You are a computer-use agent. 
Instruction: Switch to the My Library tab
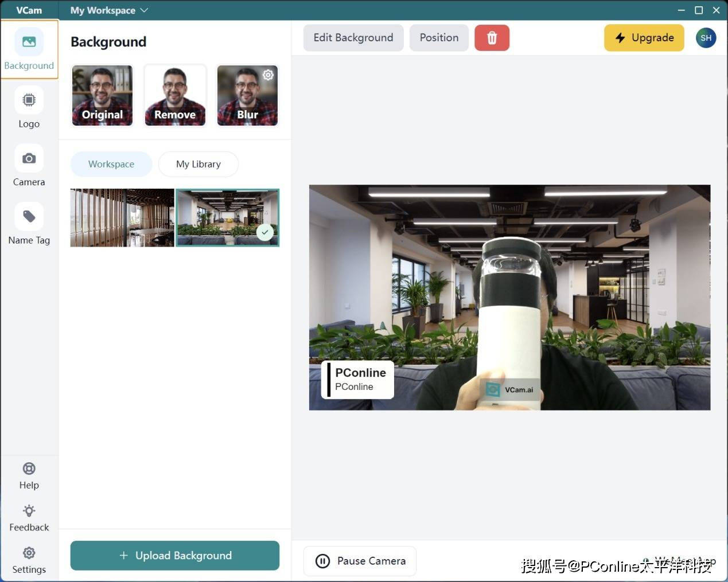click(198, 164)
